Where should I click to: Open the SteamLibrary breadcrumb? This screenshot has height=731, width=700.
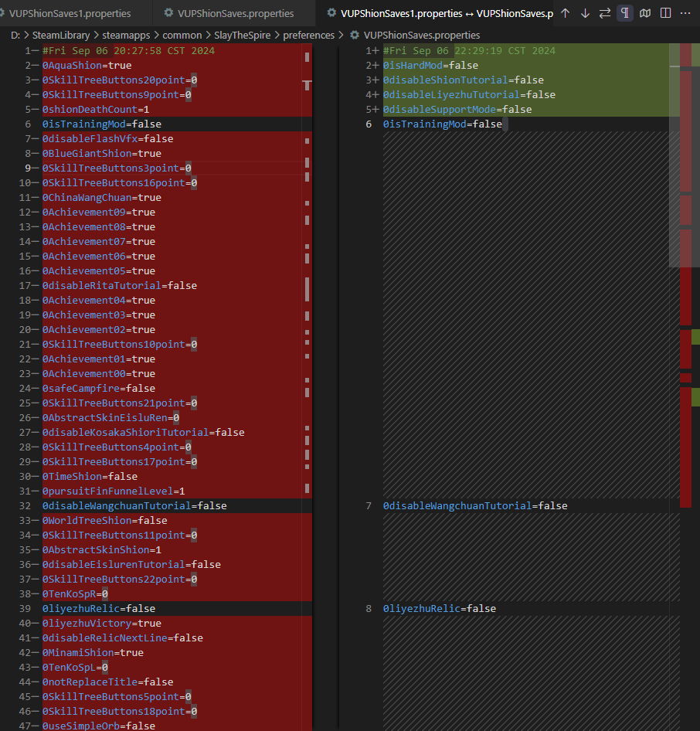coord(61,35)
